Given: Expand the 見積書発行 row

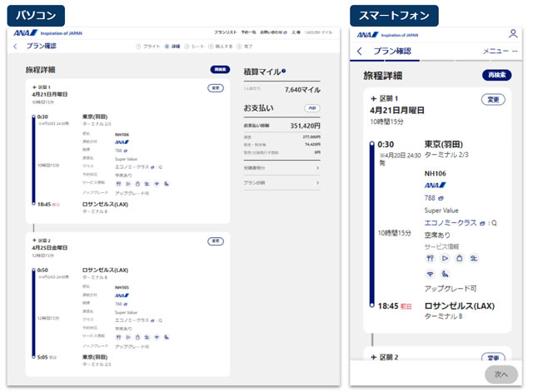Looking at the screenshot, I should tap(281, 168).
